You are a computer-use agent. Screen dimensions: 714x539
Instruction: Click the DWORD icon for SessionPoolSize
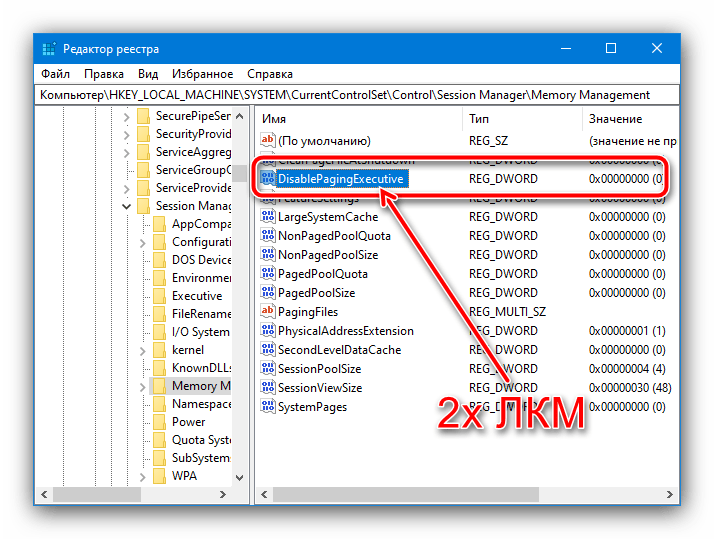point(267,368)
